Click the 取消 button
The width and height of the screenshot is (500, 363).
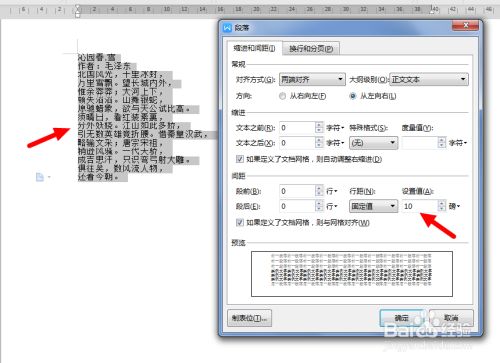451,318
